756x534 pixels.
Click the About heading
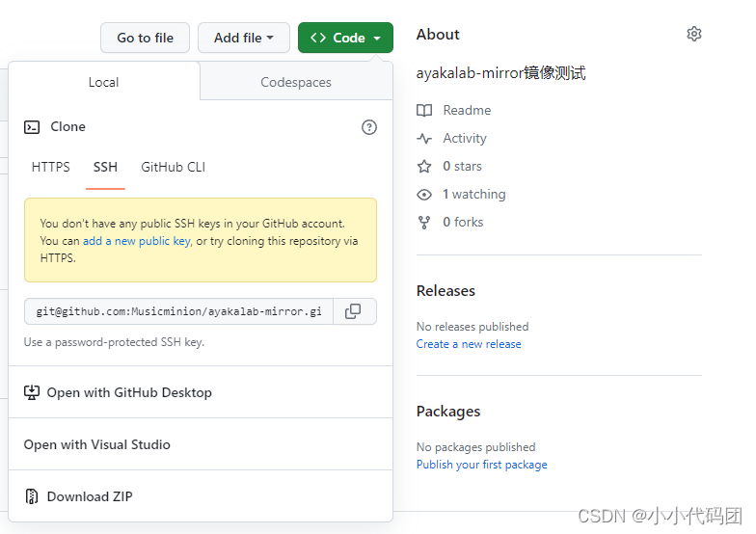pos(438,35)
